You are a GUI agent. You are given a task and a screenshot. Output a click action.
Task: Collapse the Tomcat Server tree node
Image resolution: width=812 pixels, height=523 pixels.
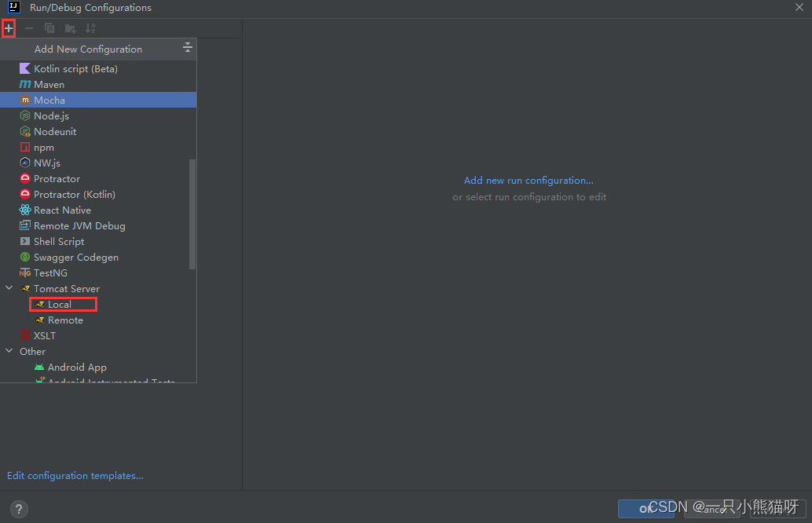9,288
